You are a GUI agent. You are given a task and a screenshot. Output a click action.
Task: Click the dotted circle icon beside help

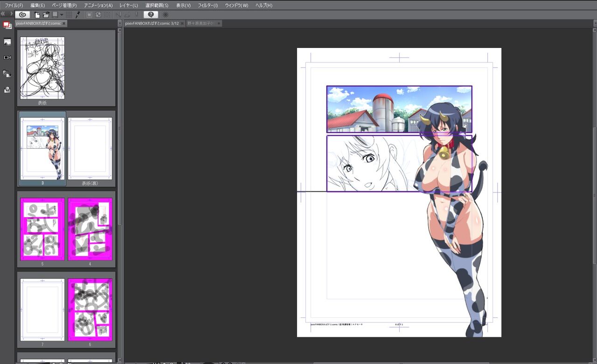[165, 14]
